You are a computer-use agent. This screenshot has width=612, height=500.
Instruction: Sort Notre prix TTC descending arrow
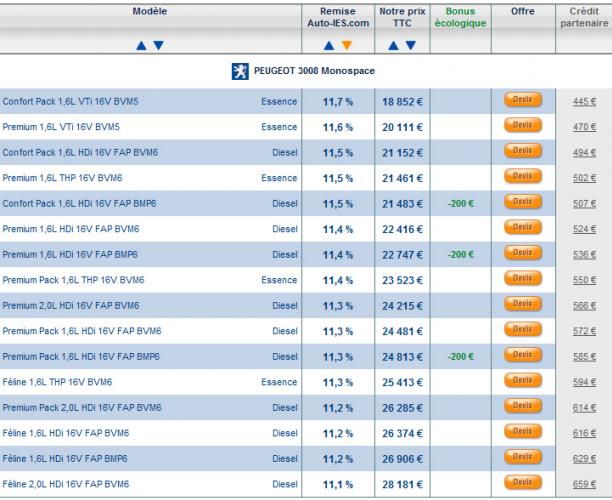click(x=411, y=46)
